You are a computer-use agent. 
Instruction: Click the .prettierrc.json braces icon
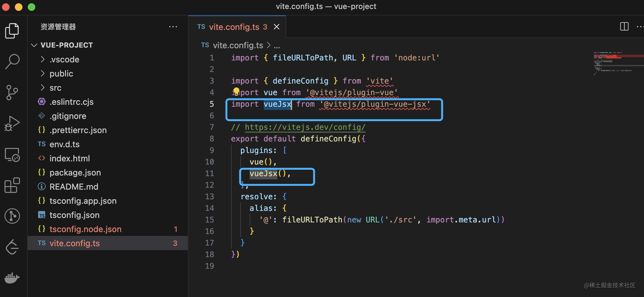coord(42,130)
